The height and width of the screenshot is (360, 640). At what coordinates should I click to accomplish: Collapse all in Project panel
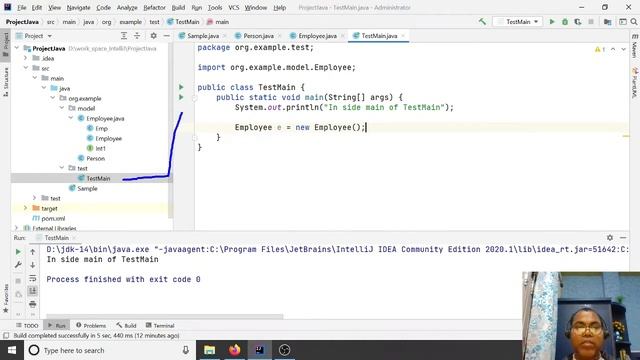(137, 36)
